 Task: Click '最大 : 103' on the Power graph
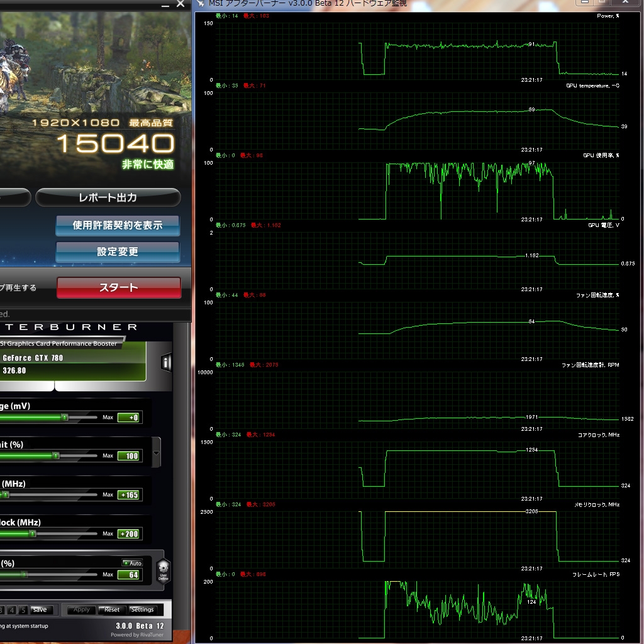point(256,16)
